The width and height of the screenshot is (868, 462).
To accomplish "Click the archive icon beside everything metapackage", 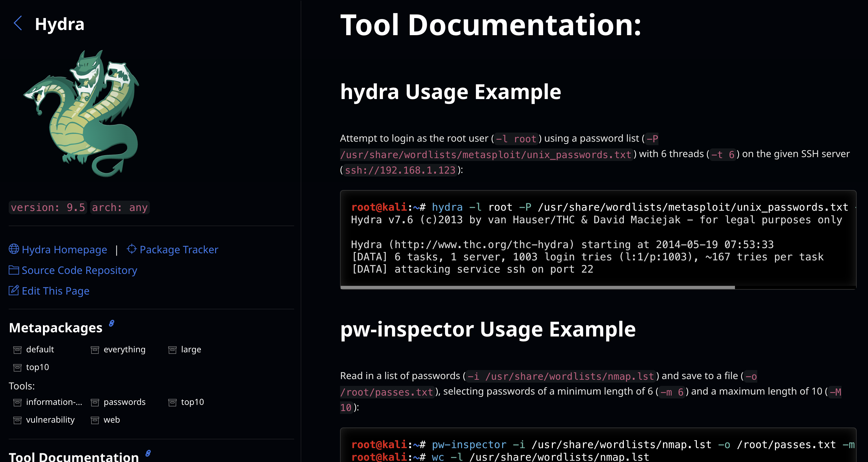I will (95, 350).
